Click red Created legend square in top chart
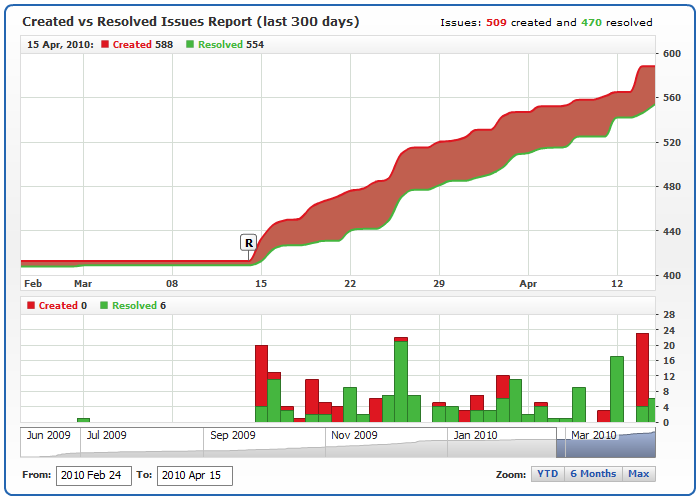This screenshot has height=500, width=700. pos(105,45)
